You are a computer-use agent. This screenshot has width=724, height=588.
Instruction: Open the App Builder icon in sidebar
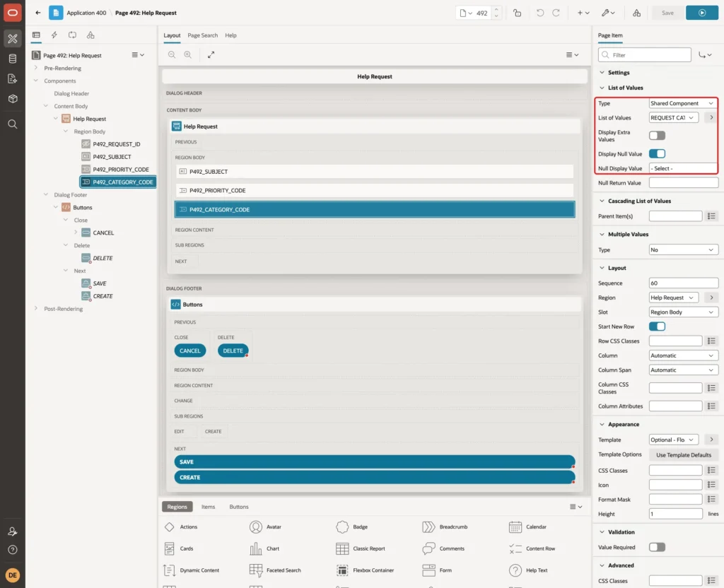(13, 39)
